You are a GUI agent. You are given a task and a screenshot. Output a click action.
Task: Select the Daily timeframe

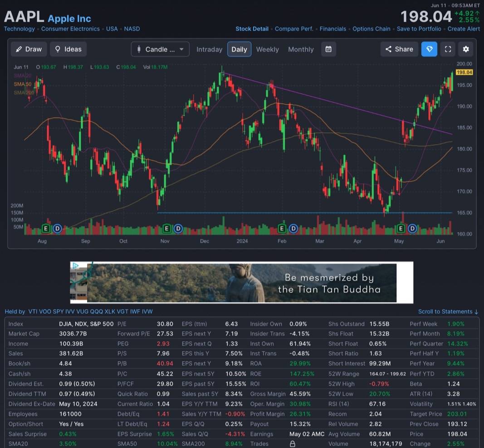coord(239,49)
